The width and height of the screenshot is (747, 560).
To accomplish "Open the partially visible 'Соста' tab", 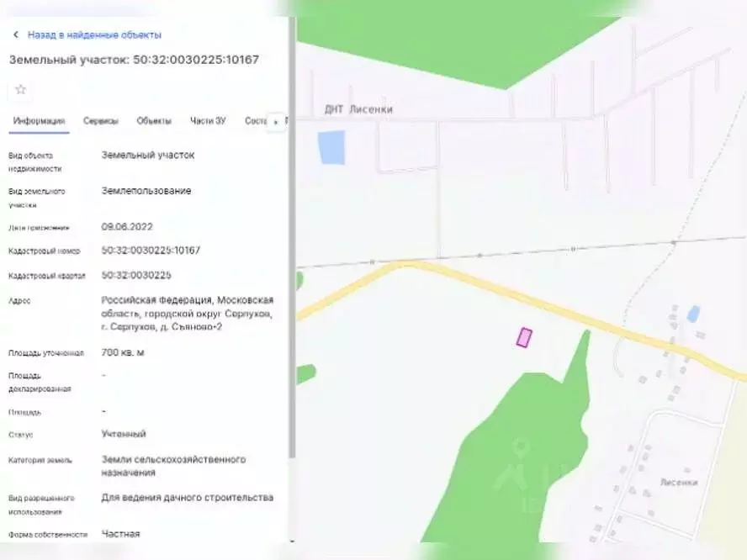I will tap(256, 121).
